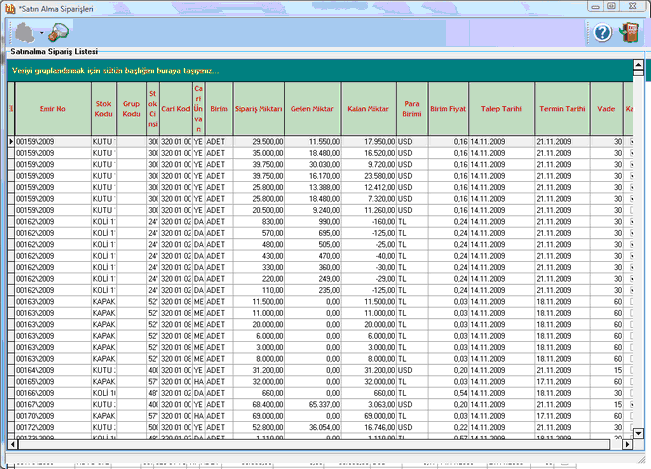This screenshot has height=469, width=651.
Task: Click the Termin Tarihi column header
Action: pyautogui.click(x=562, y=109)
